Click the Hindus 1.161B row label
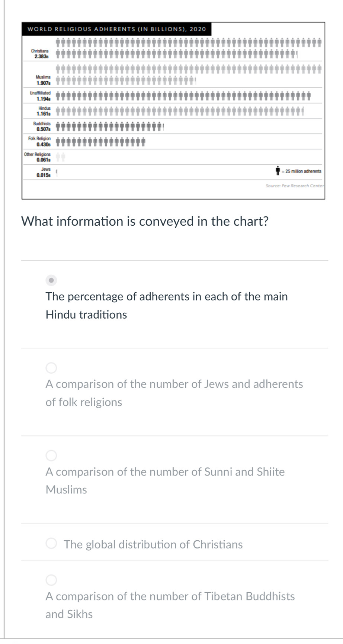 coord(44,110)
